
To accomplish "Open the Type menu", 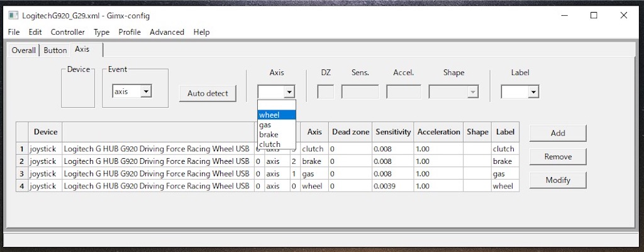I will pyautogui.click(x=101, y=31).
